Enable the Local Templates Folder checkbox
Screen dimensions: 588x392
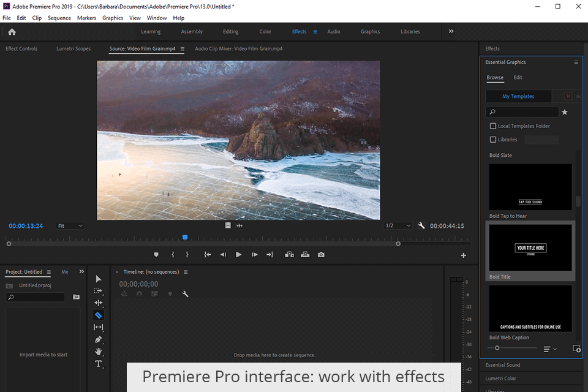click(x=493, y=126)
